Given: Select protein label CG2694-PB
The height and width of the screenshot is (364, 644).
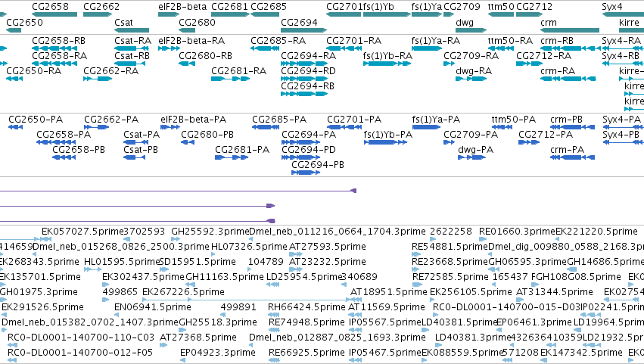Looking at the screenshot, I should click(318, 165).
